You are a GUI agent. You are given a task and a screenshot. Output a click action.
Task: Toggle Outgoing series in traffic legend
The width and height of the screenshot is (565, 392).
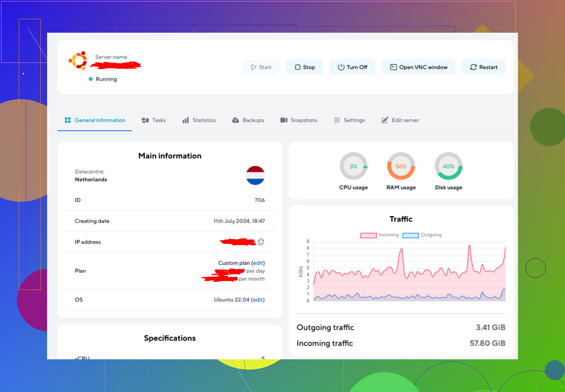422,235
